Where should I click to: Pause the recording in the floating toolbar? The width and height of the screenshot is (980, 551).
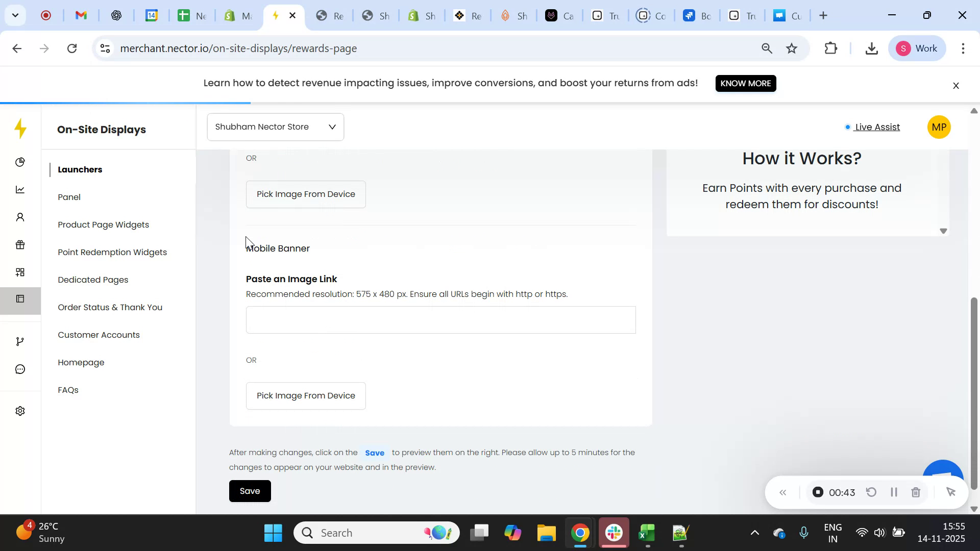pyautogui.click(x=894, y=492)
